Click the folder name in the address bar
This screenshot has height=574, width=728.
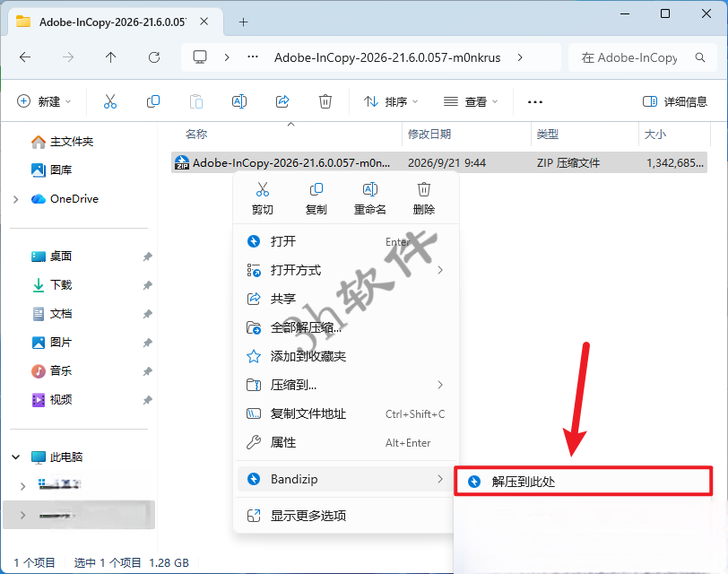pos(387,57)
